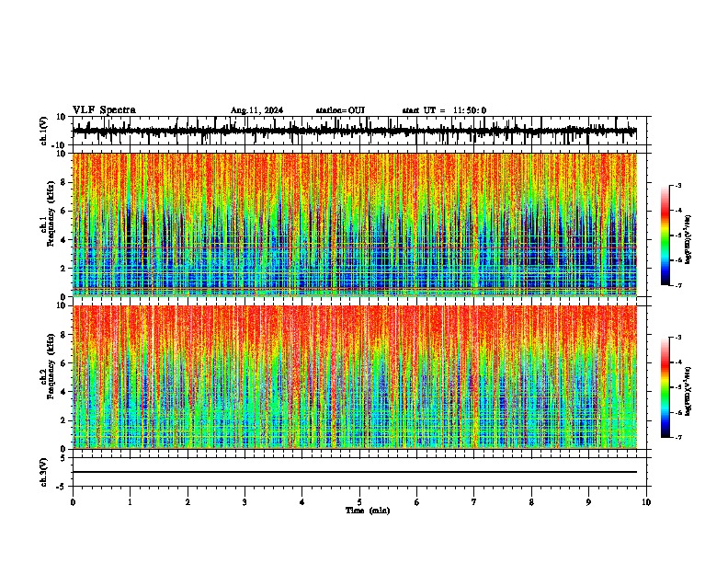728x563 pixels.
Task: Click the ch.3(V) axis label
Action: pos(43,472)
